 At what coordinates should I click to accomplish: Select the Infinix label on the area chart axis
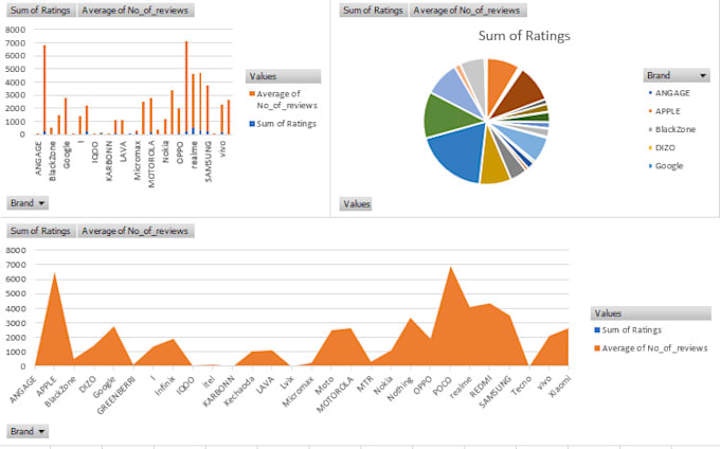(165, 385)
